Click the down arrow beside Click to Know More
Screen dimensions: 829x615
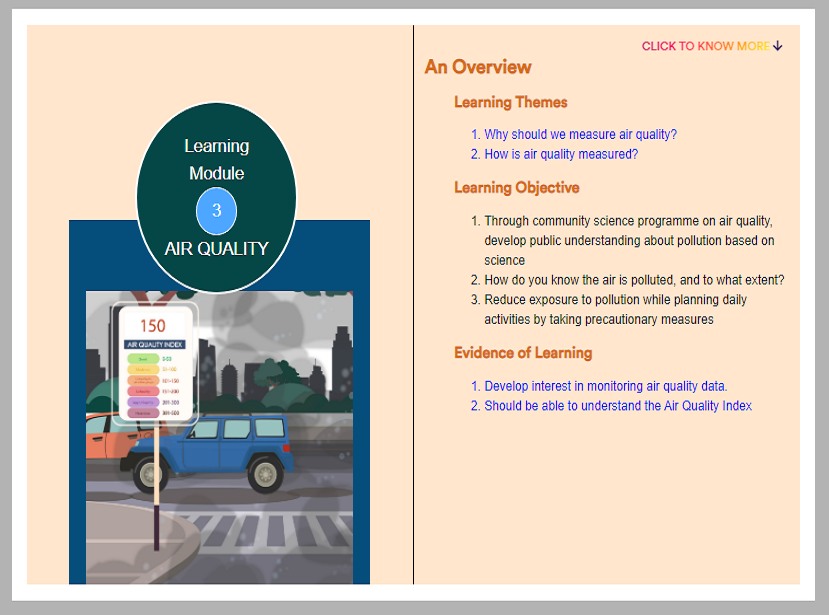pyautogui.click(x=777, y=46)
